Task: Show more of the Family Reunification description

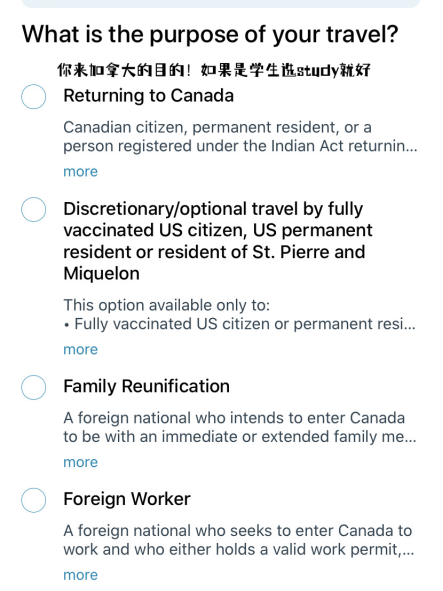Action: [81, 462]
